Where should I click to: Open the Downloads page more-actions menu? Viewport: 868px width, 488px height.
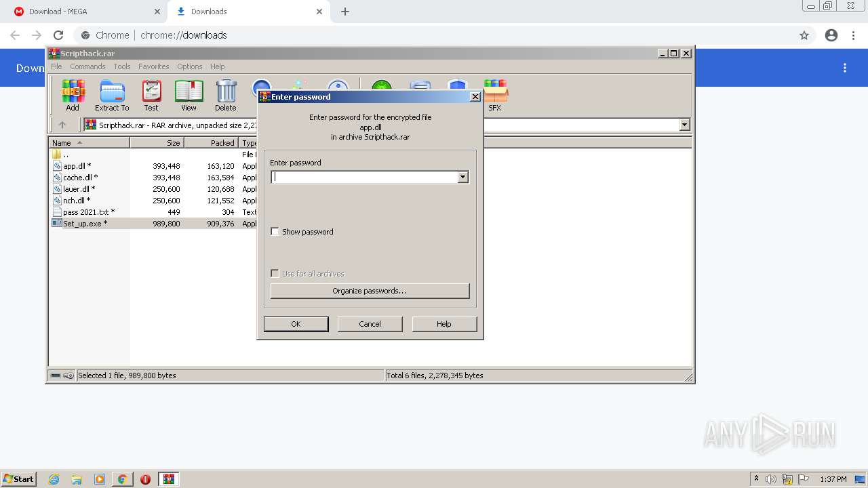[x=845, y=68]
